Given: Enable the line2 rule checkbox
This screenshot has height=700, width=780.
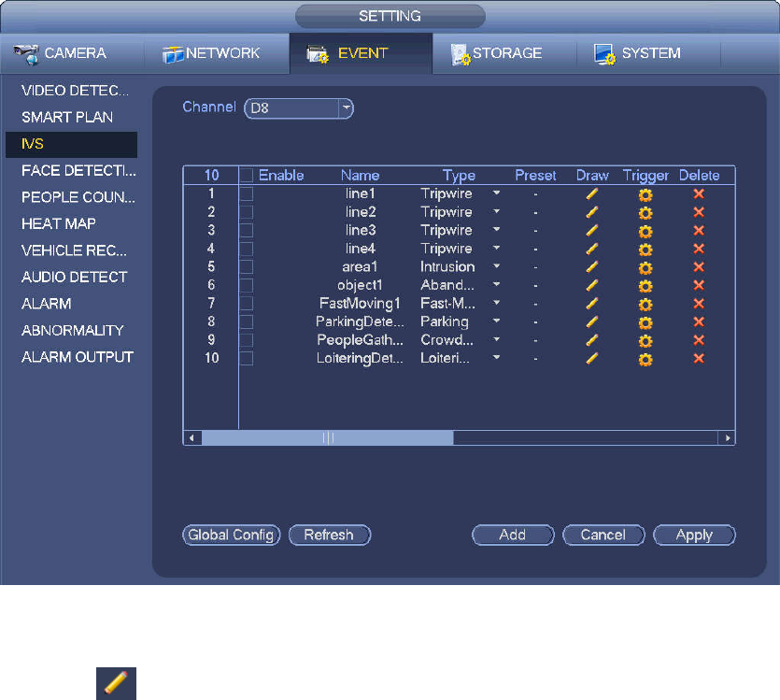Looking at the screenshot, I should click(247, 212).
